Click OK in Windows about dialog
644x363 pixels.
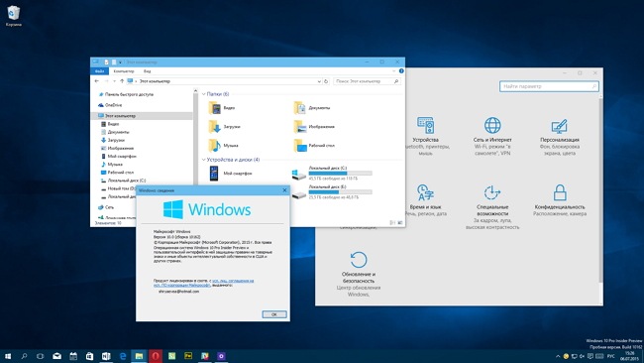tap(274, 314)
